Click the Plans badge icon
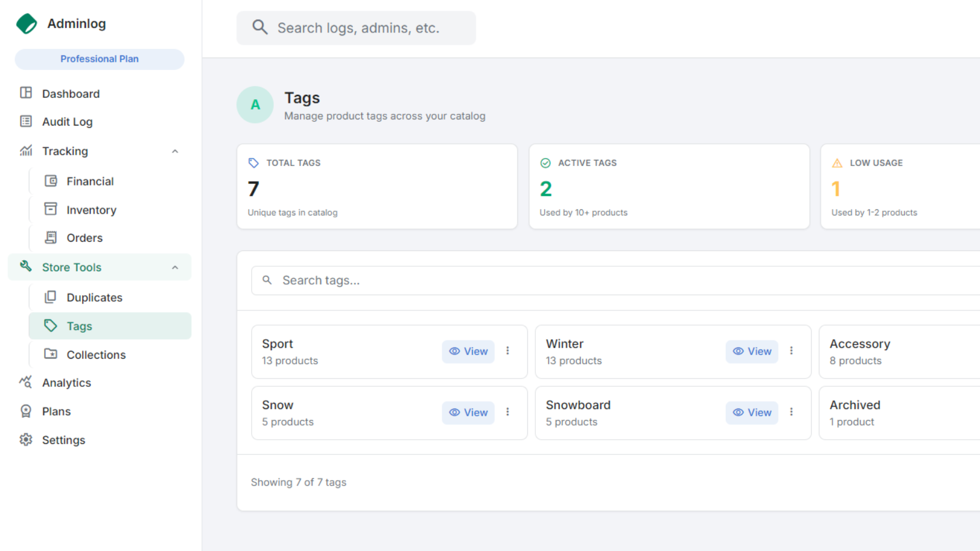This screenshot has height=551, width=980. (26, 411)
